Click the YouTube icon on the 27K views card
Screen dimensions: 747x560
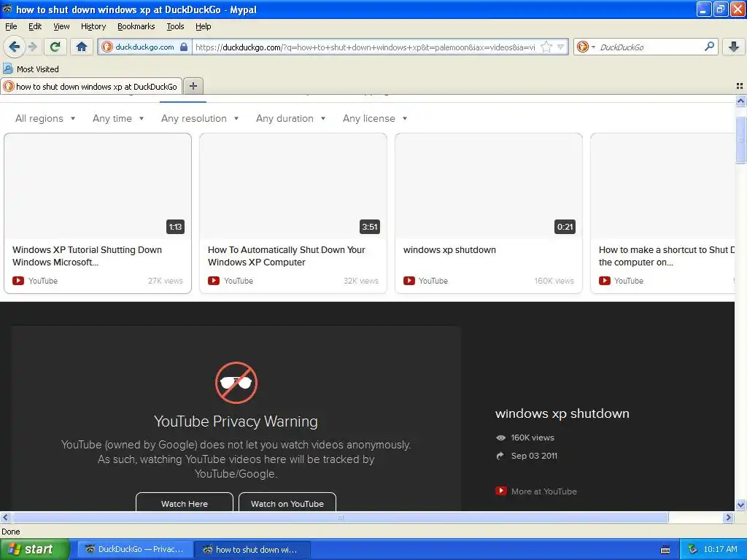coord(18,281)
